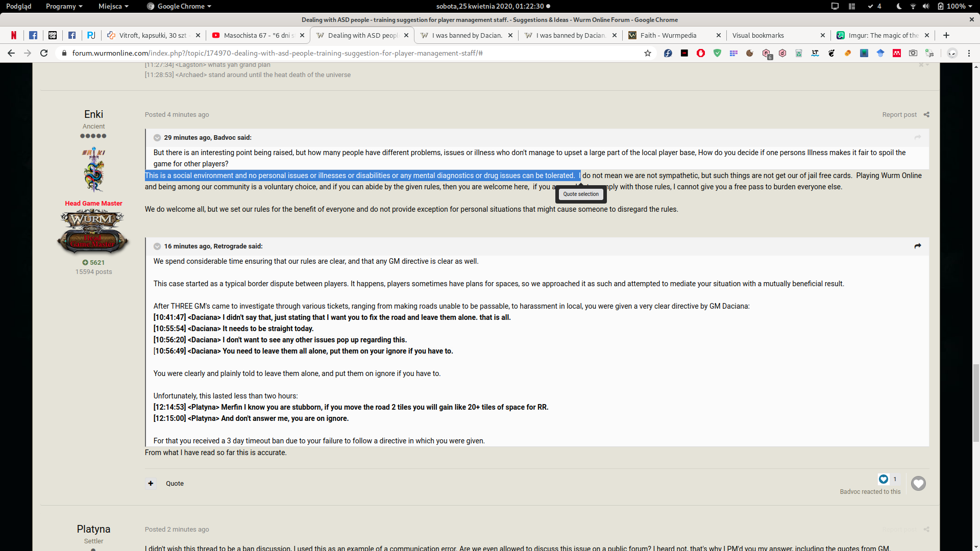This screenshot has width=980, height=551.
Task: Collapse the Retrograde quote block
Action: 157,246
